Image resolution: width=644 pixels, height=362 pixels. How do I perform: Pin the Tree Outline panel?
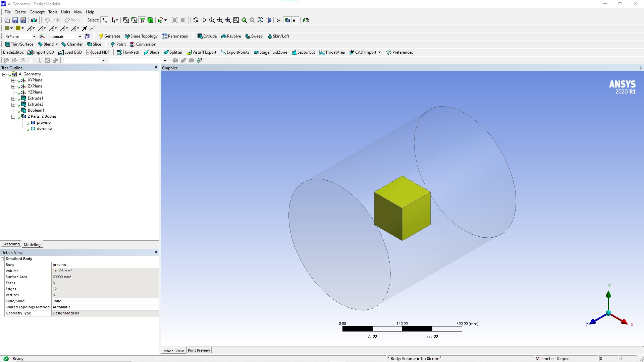156,68
